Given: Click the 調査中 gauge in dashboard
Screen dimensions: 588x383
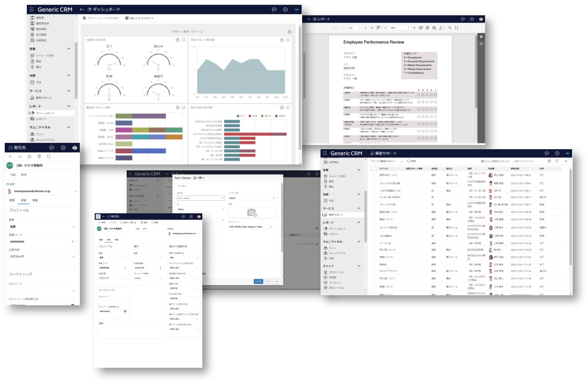Looking at the screenshot, I should coord(158,89).
